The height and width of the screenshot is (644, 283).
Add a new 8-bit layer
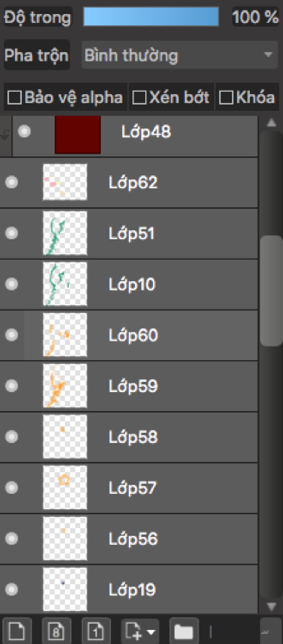click(56, 631)
